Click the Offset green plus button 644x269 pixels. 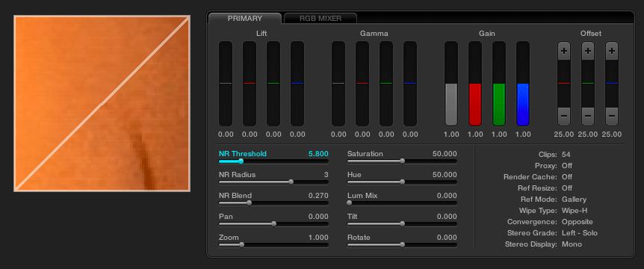588,51
